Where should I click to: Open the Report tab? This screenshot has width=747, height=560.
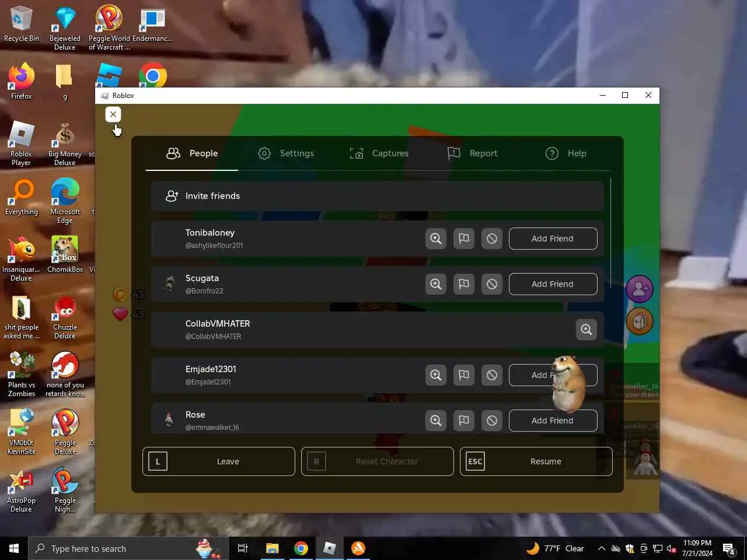point(472,153)
